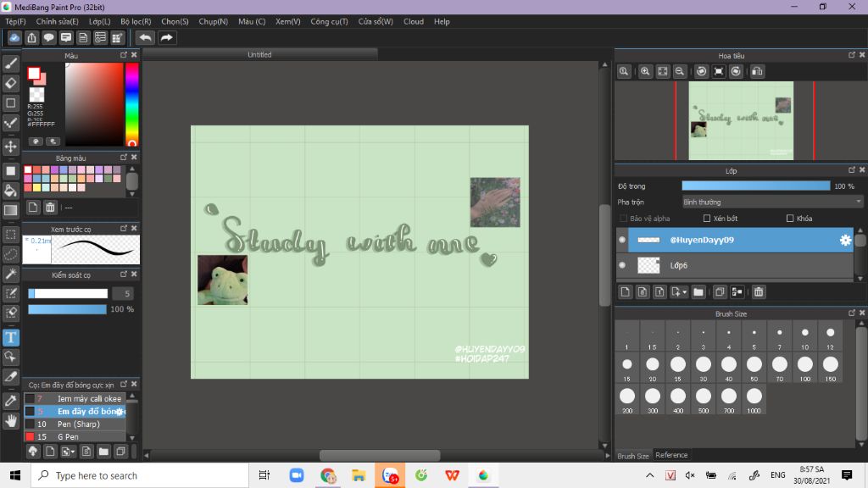Adjust the brush size control slider
Image resolution: width=868 pixels, height=488 pixels.
tap(68, 293)
